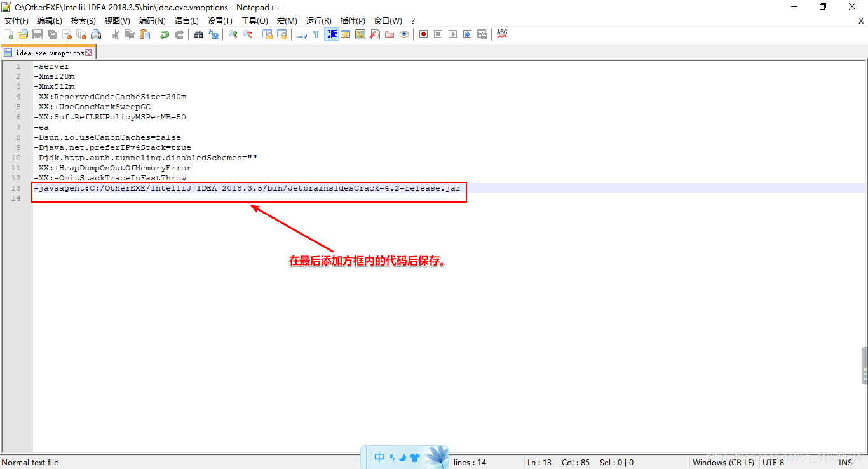Open the 插件(P) menu
This screenshot has width=868, height=469.
353,21
